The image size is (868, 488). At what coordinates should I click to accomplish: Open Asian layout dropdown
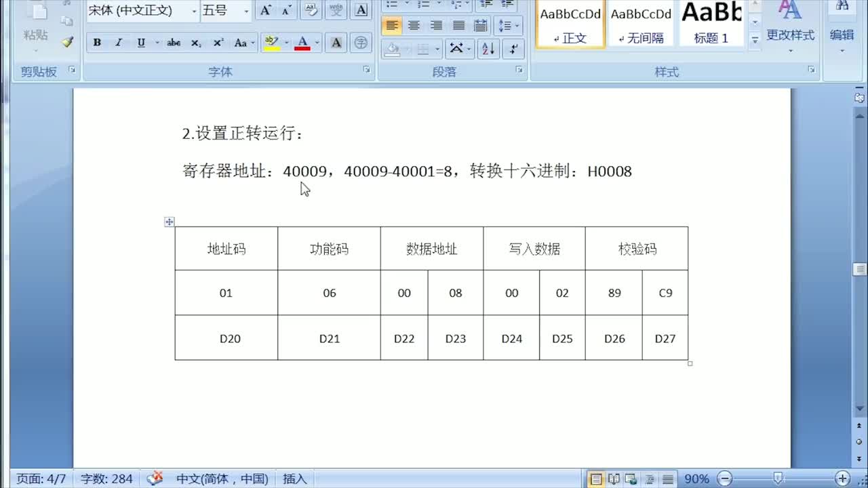(460, 49)
